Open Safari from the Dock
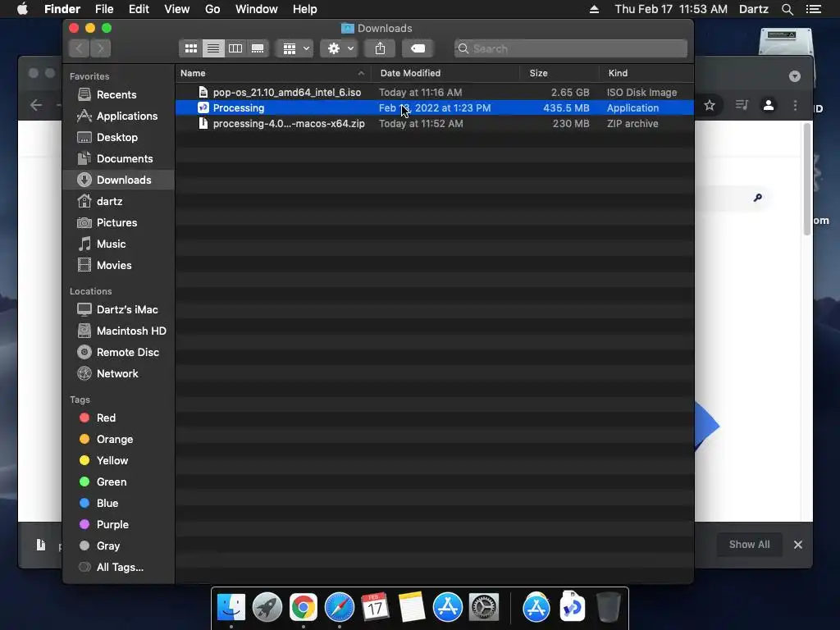Screen dimensions: 840x630 pyautogui.click(x=339, y=608)
